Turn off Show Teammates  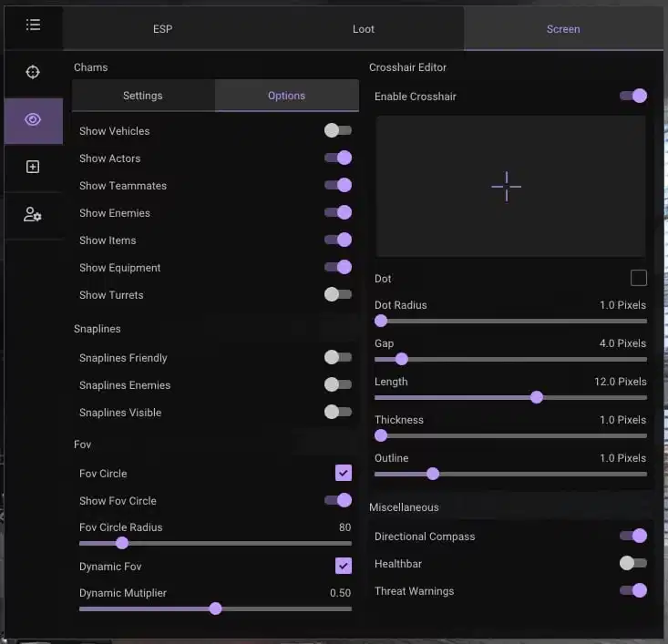(x=338, y=185)
